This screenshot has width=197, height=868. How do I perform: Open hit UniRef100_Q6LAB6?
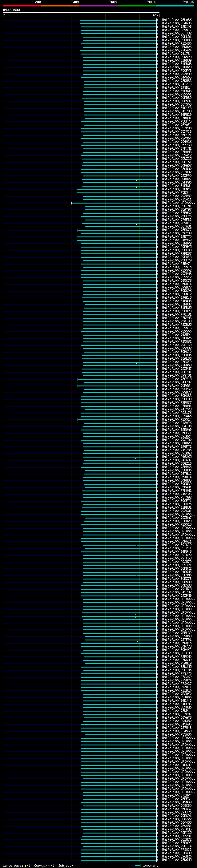click(177, 20)
